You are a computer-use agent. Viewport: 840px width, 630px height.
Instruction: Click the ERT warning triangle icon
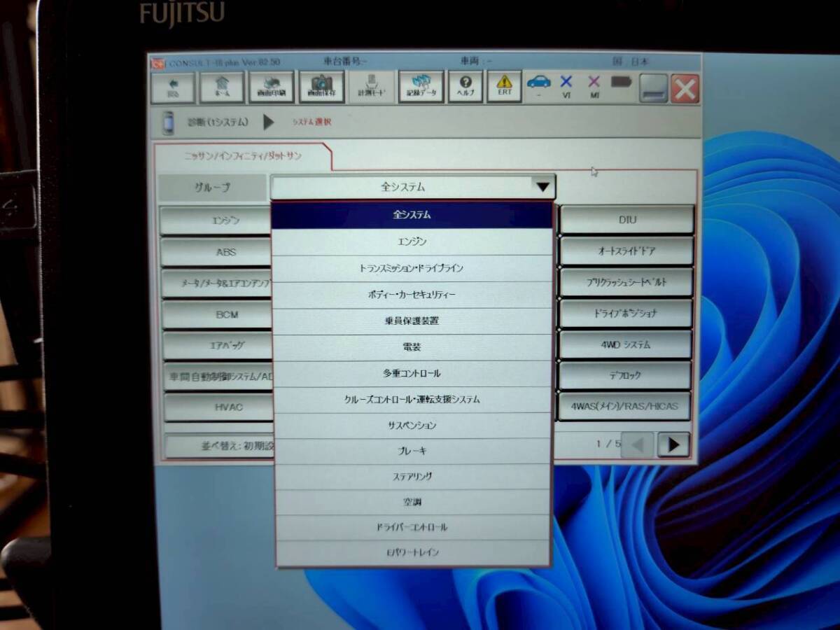[x=504, y=85]
